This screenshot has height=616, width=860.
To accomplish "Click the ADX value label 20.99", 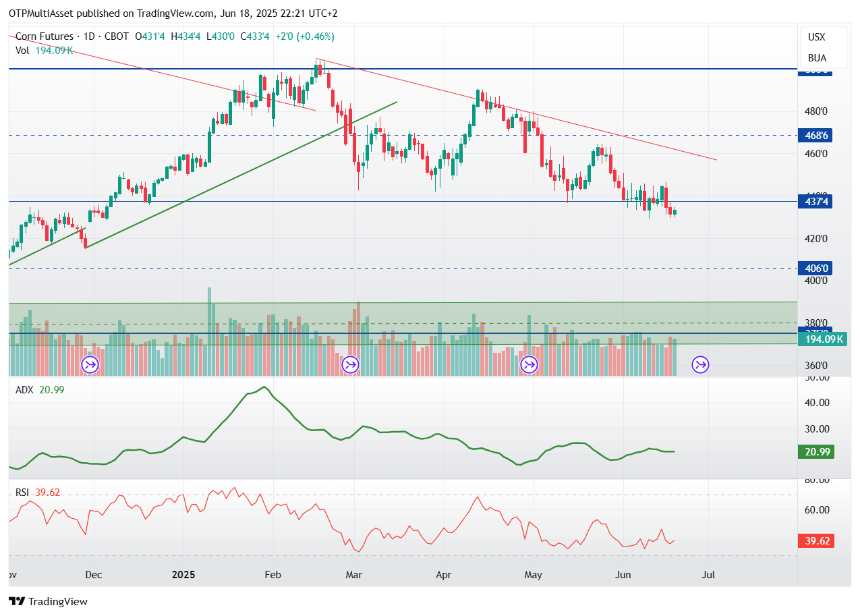I will 816,451.
